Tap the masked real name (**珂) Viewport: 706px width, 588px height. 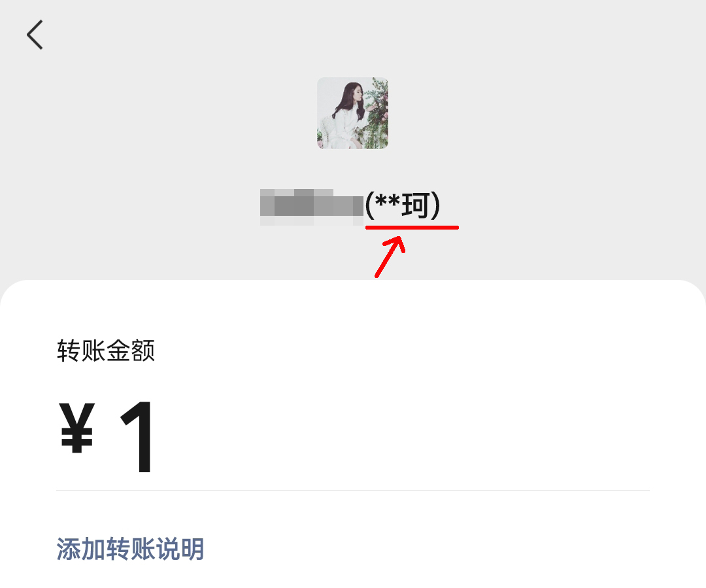coord(403,205)
